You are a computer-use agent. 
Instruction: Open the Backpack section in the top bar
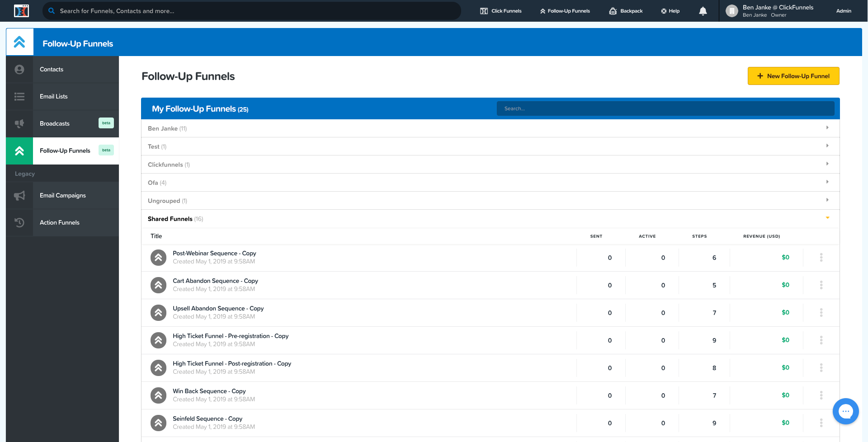click(x=626, y=10)
